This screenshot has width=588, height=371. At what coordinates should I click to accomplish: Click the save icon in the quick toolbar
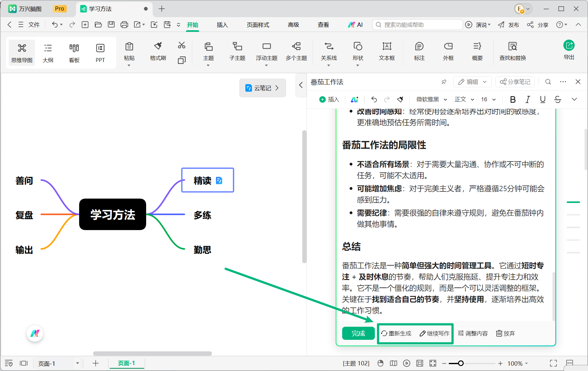[111, 25]
